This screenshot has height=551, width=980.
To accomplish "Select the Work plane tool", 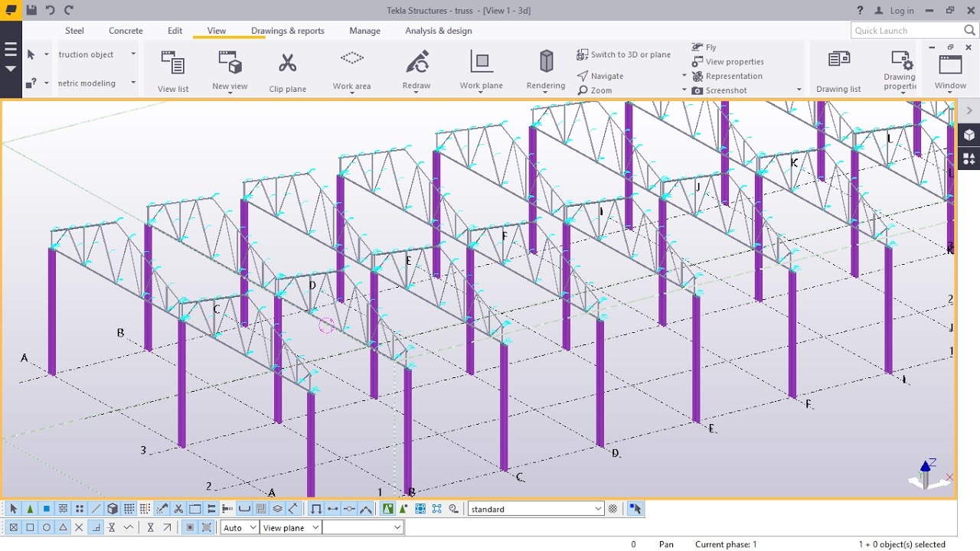I will tap(481, 70).
